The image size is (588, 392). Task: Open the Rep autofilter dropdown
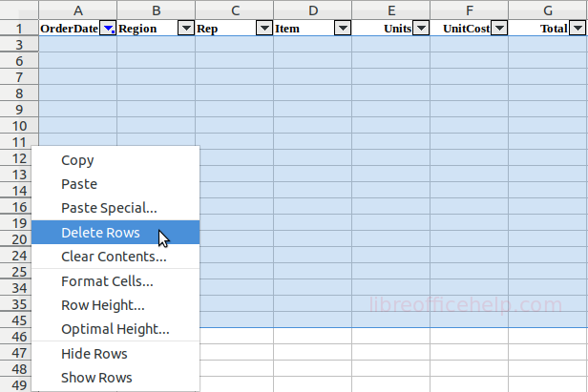tap(264, 28)
